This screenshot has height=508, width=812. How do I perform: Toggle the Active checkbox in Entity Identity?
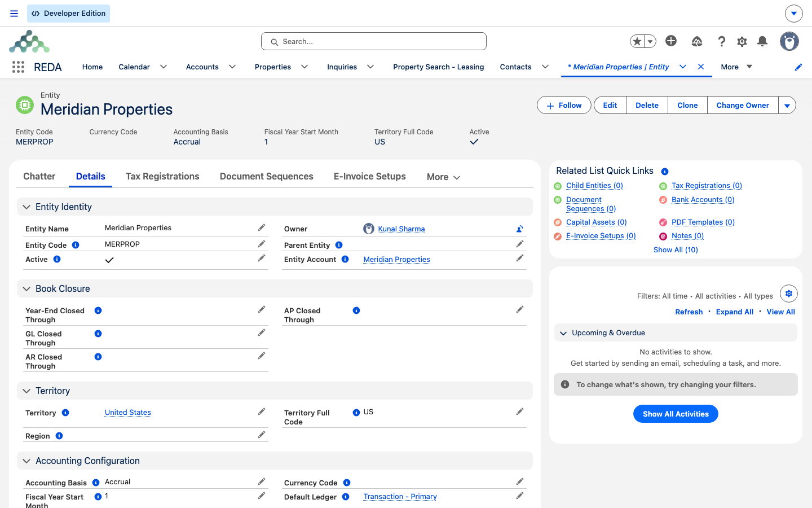click(x=109, y=260)
